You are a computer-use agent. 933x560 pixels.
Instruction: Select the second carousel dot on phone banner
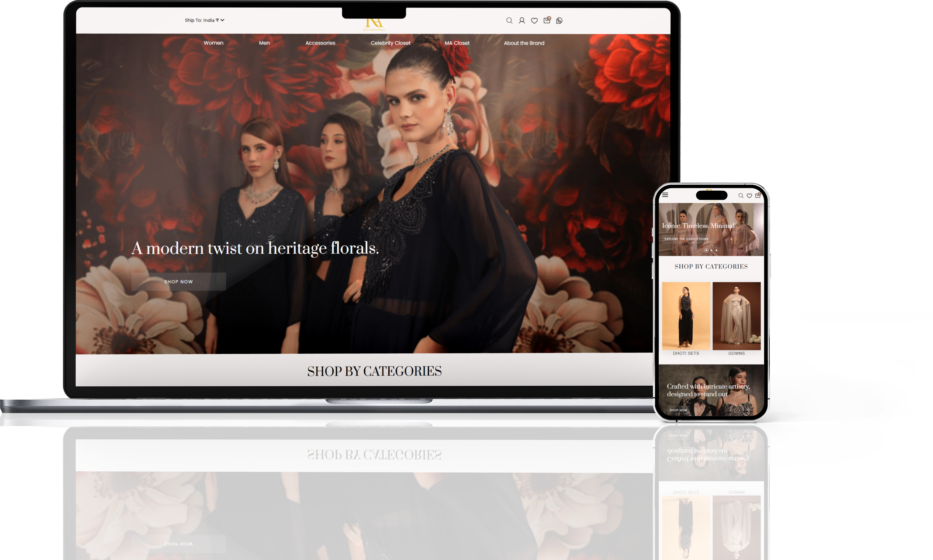tap(711, 250)
